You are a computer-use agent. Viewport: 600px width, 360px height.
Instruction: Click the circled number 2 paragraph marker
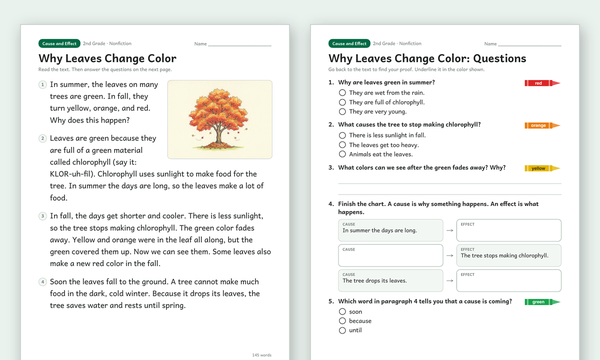point(42,138)
